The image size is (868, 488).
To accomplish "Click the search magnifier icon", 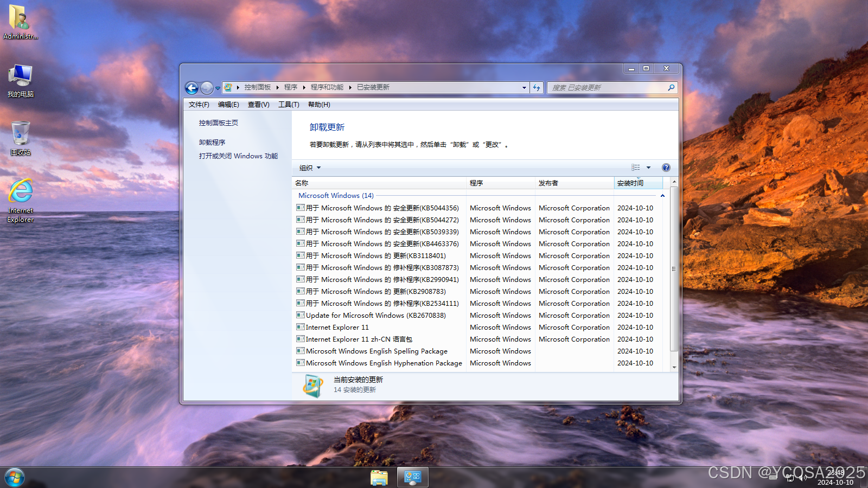I will 671,87.
